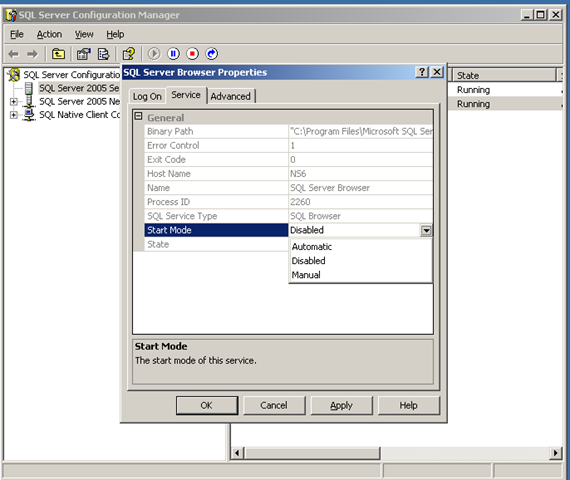The height and width of the screenshot is (480, 570).
Task: Click the SQL Server Configuration root node icon
Action: click(14, 75)
